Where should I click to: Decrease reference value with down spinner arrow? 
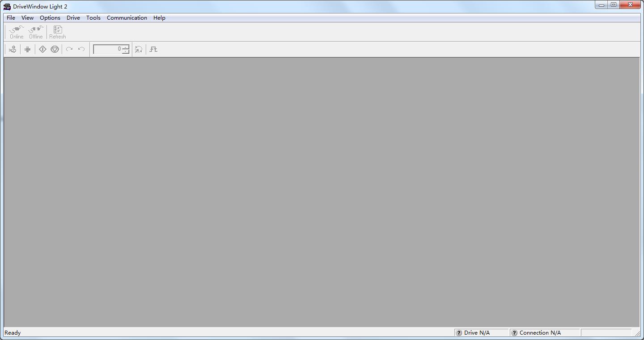pyautogui.click(x=126, y=51)
